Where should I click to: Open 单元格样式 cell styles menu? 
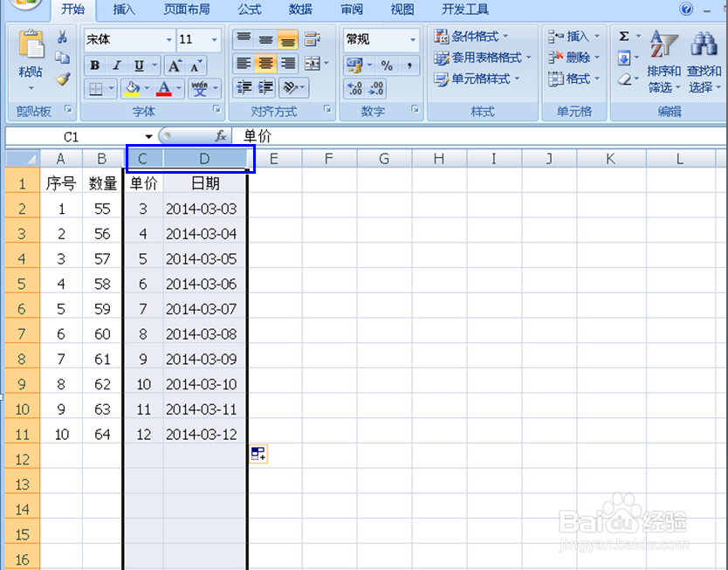coord(477,79)
